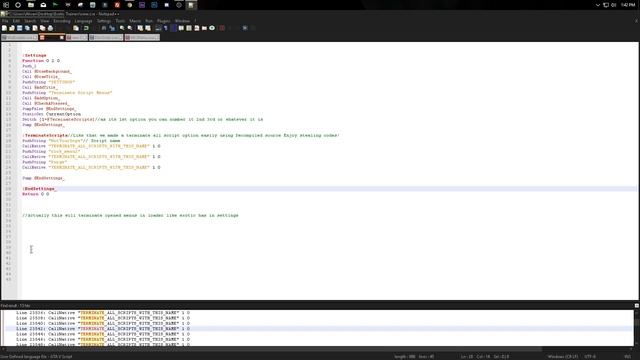Viewport: 640px width, 360px height.
Task: Select find result 'Line 23546'
Action: (x=103, y=339)
